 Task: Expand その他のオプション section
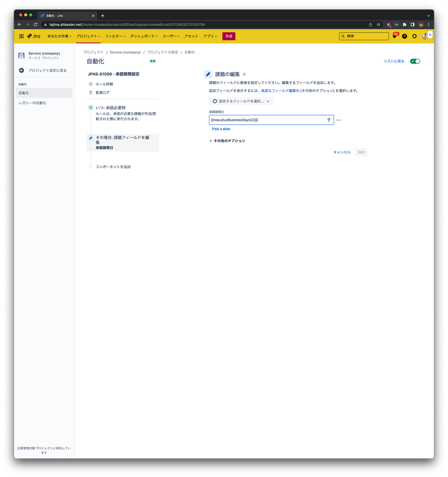(229, 140)
